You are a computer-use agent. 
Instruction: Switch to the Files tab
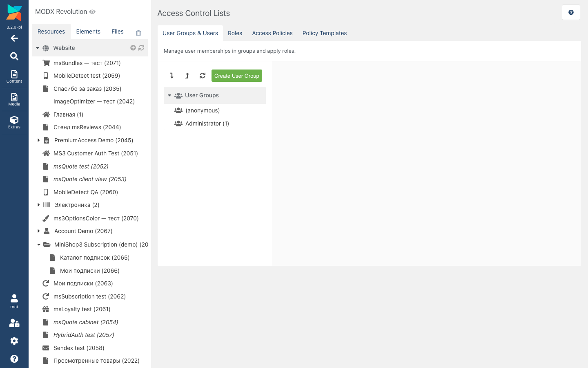[x=118, y=31]
